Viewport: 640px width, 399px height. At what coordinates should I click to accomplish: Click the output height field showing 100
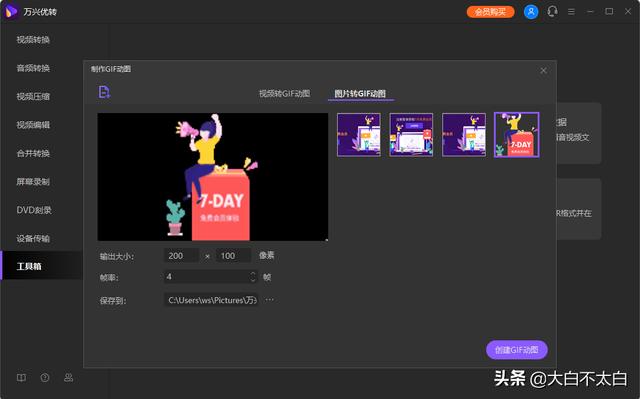click(x=233, y=256)
